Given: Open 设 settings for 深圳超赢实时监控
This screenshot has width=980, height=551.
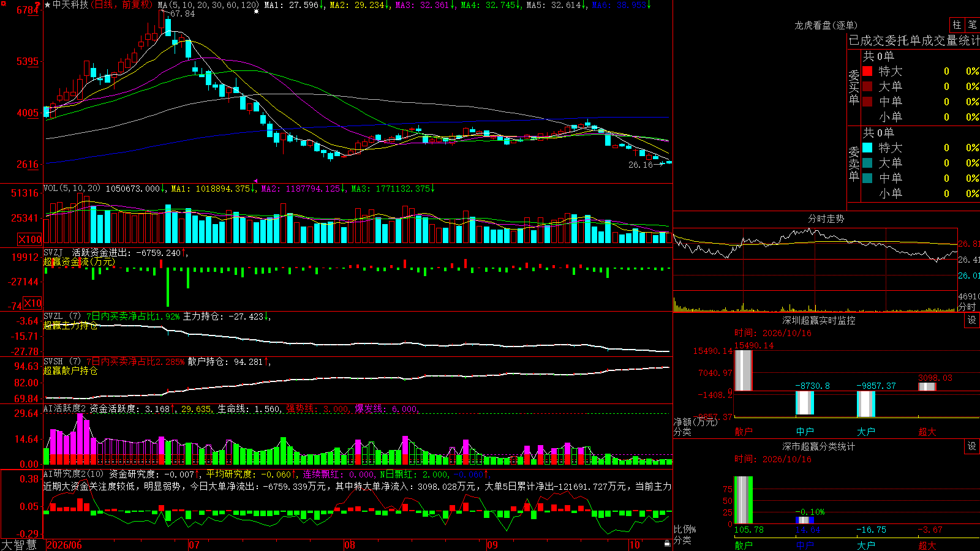Looking at the screenshot, I should (x=972, y=320).
